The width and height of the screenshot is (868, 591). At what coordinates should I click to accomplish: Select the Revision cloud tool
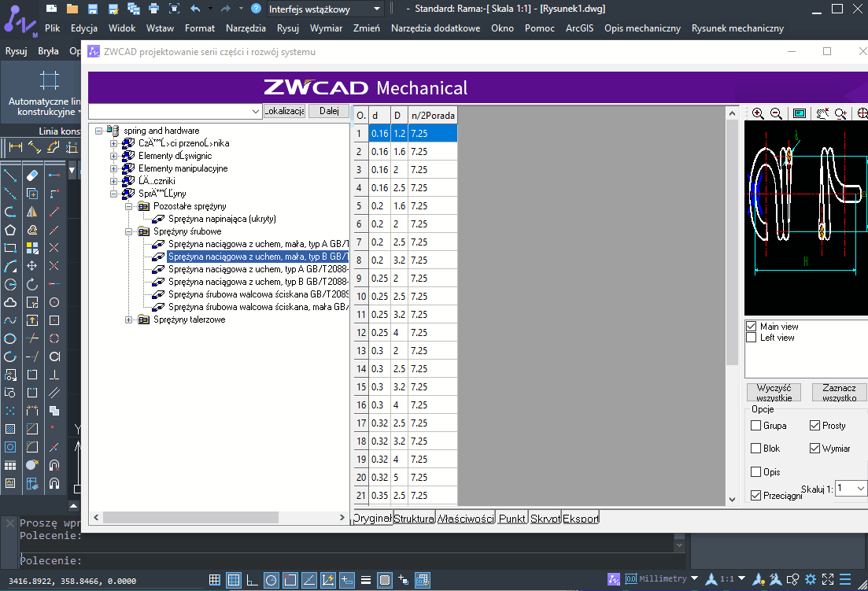click(x=10, y=302)
